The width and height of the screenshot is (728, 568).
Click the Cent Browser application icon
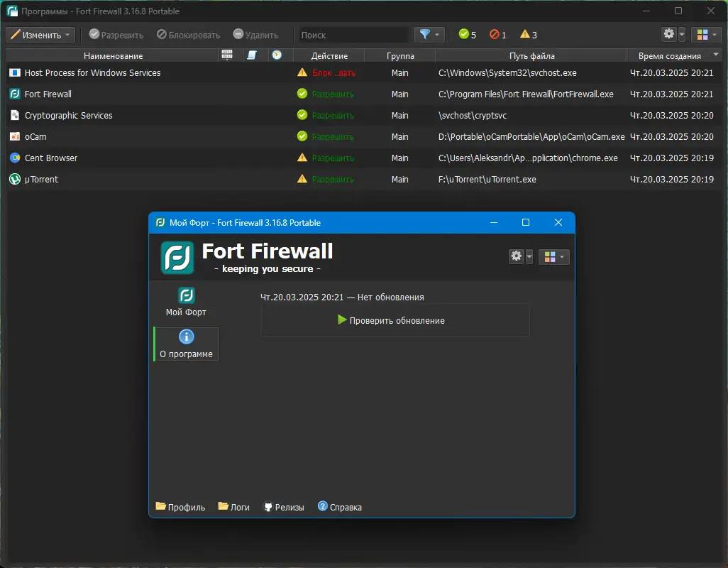coord(15,158)
